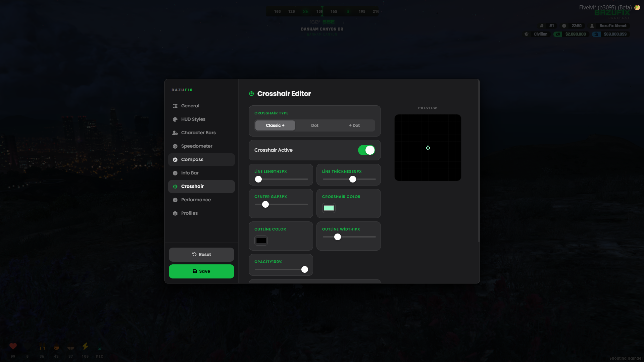Screen dimensions: 644x362
Task: Click the Info Bar info icon
Action: [x=175, y=173]
